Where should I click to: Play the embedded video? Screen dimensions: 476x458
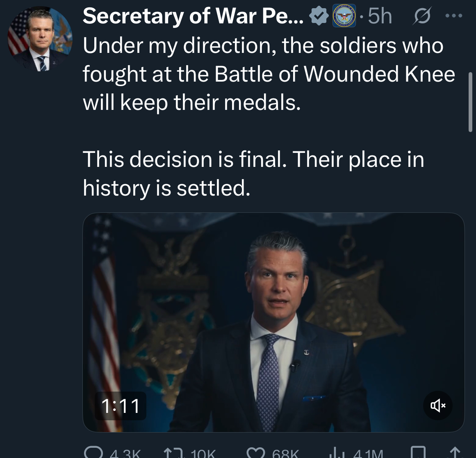pyautogui.click(x=273, y=322)
